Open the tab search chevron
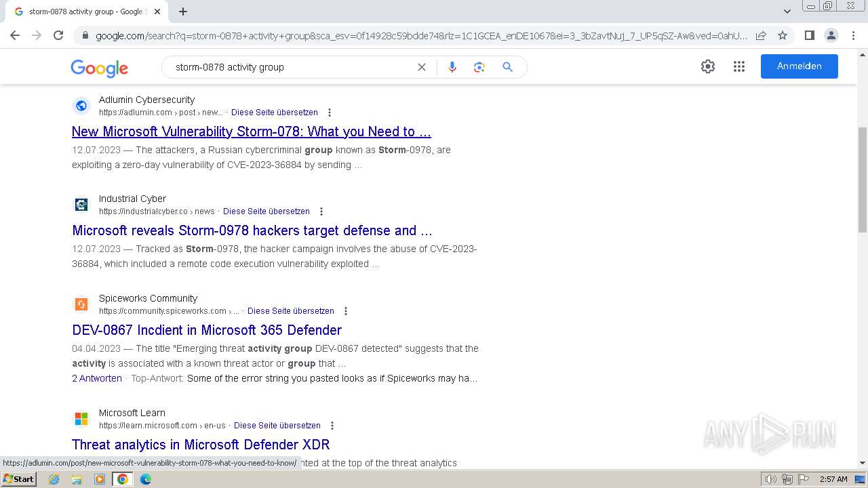The width and height of the screenshot is (868, 488). coord(787,12)
